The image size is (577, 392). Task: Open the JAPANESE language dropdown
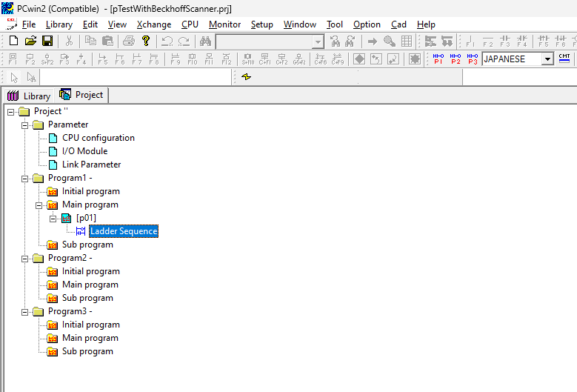(547, 59)
